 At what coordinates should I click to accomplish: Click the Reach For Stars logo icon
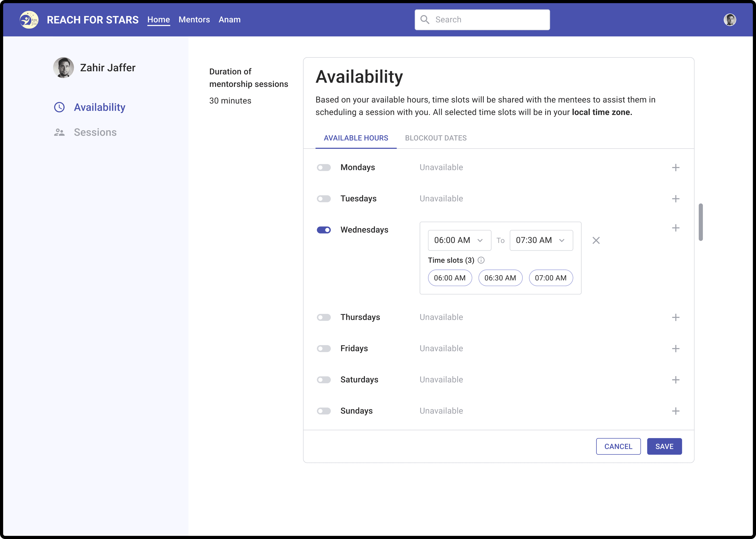click(x=29, y=20)
